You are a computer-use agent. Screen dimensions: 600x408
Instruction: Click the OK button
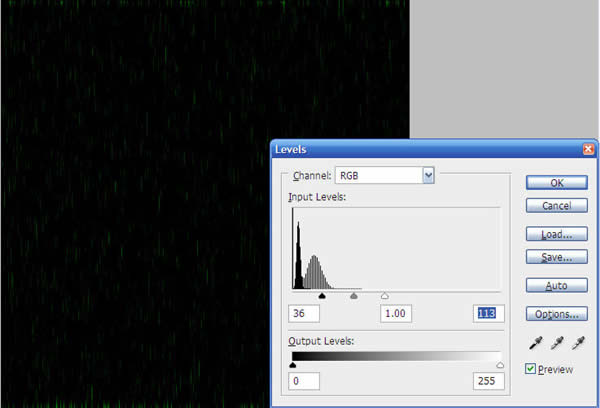[x=556, y=183]
